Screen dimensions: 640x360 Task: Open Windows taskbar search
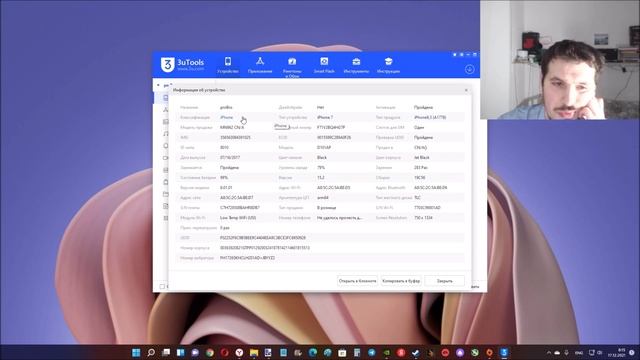[151, 352]
